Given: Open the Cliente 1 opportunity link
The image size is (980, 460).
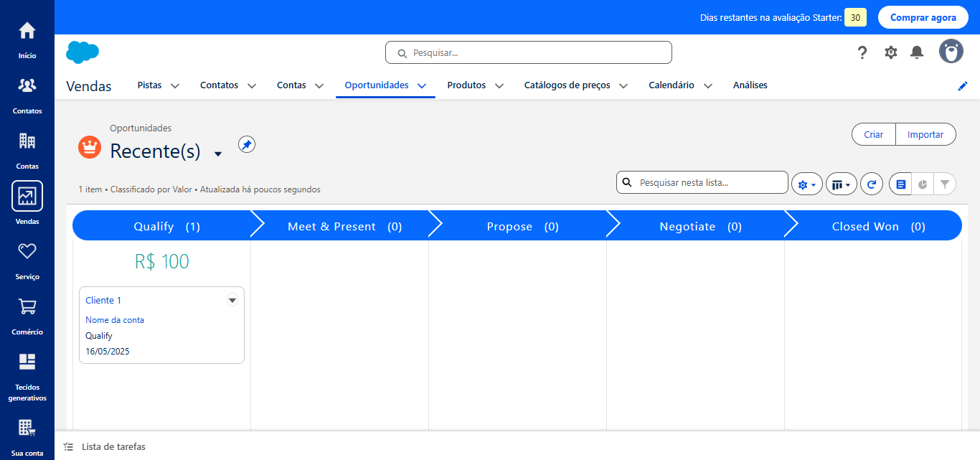Looking at the screenshot, I should coord(103,300).
